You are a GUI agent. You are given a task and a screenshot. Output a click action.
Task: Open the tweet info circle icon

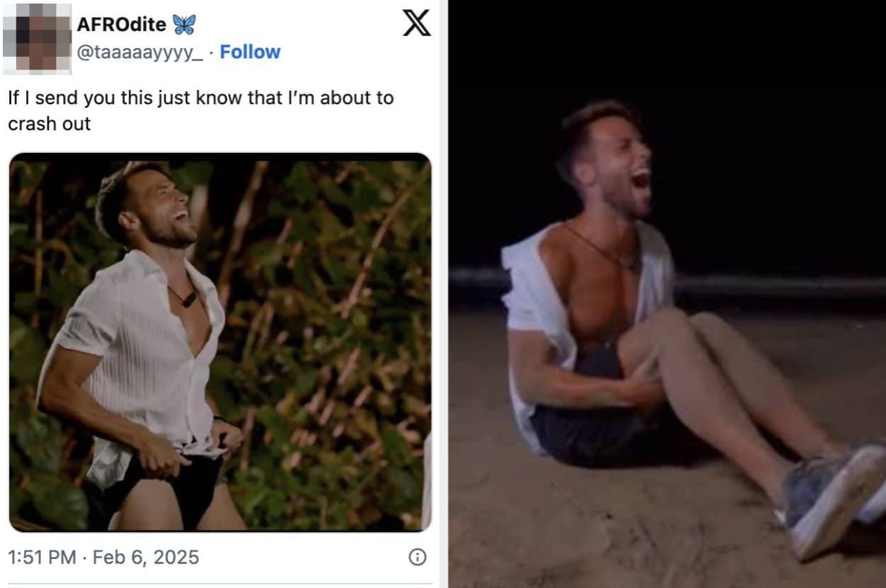[x=417, y=557]
